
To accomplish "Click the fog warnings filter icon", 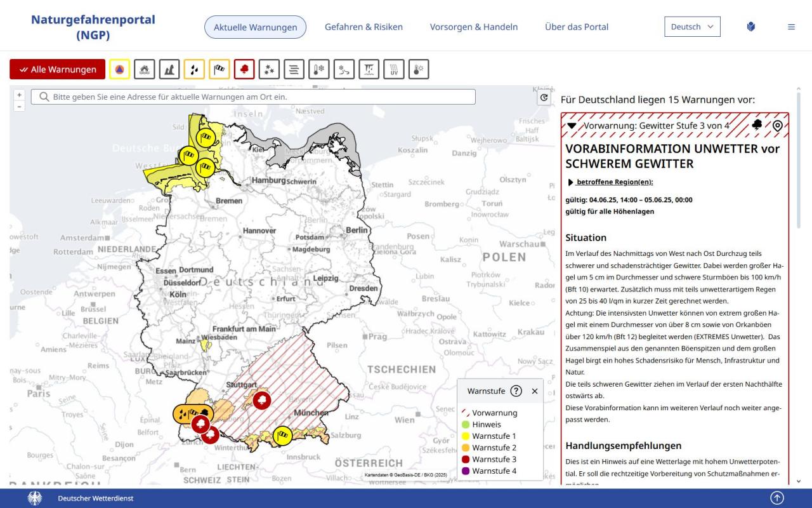I will click(294, 69).
